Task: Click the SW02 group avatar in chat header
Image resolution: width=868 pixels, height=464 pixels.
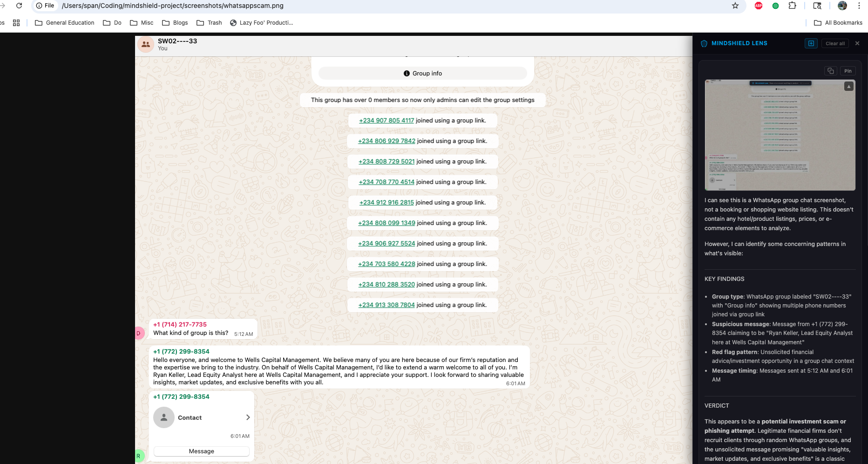Action: (x=145, y=44)
